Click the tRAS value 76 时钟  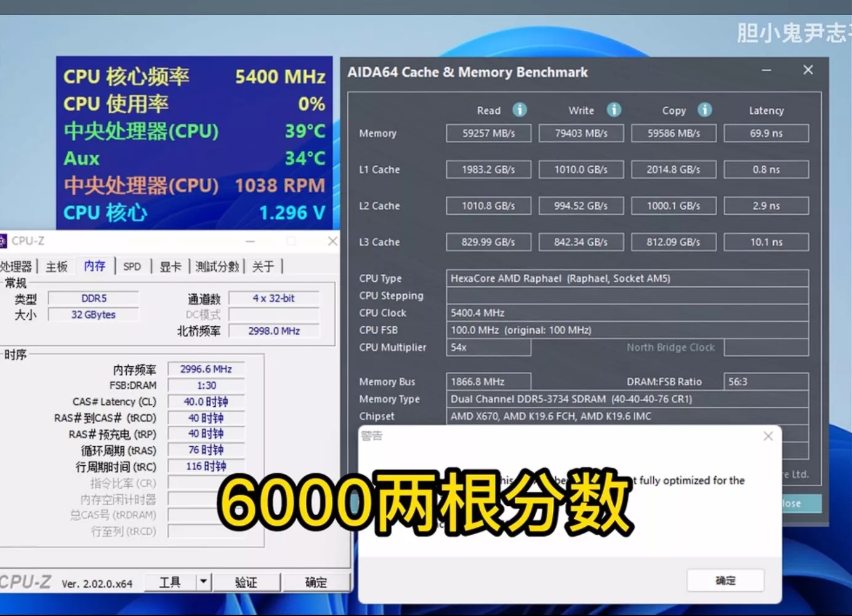click(206, 450)
